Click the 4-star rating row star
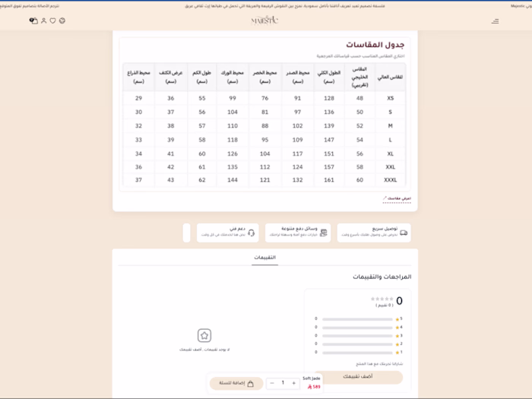 [397, 328]
